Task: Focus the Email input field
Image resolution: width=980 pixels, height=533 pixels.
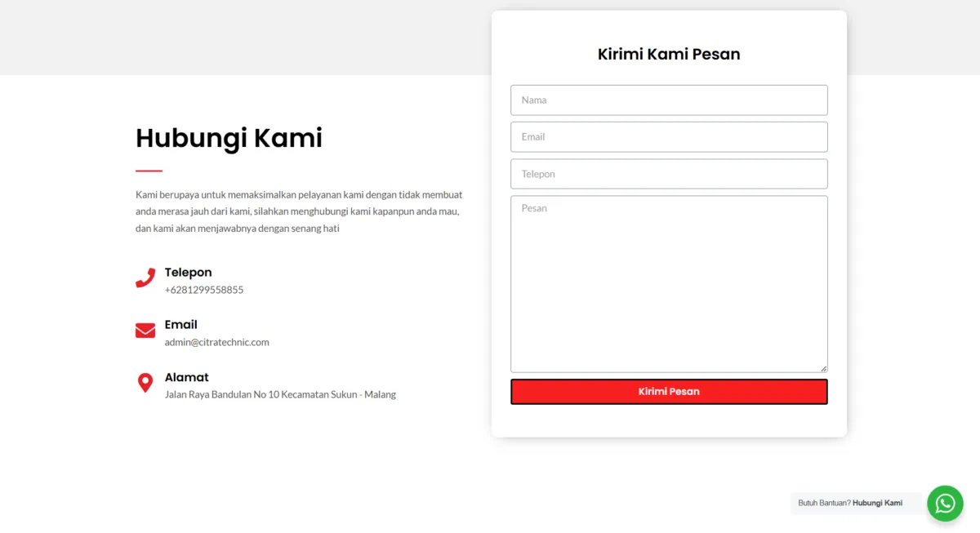Action: pos(669,137)
